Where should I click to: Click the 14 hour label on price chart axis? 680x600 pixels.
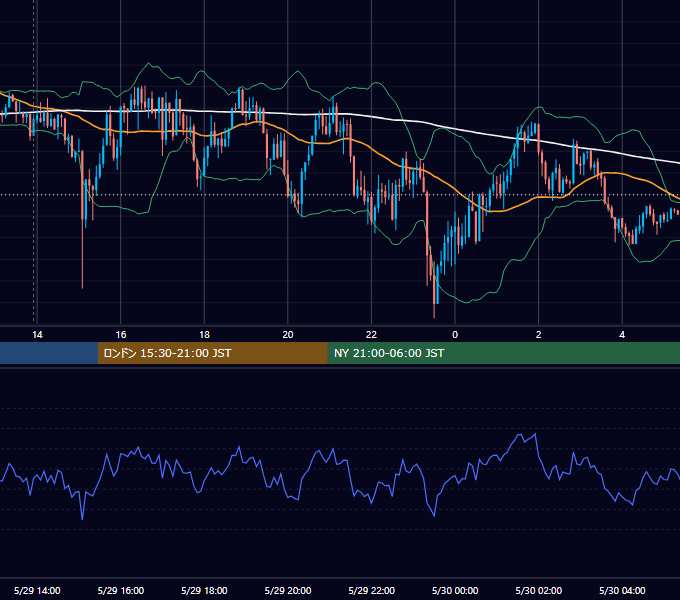[x=37, y=335]
